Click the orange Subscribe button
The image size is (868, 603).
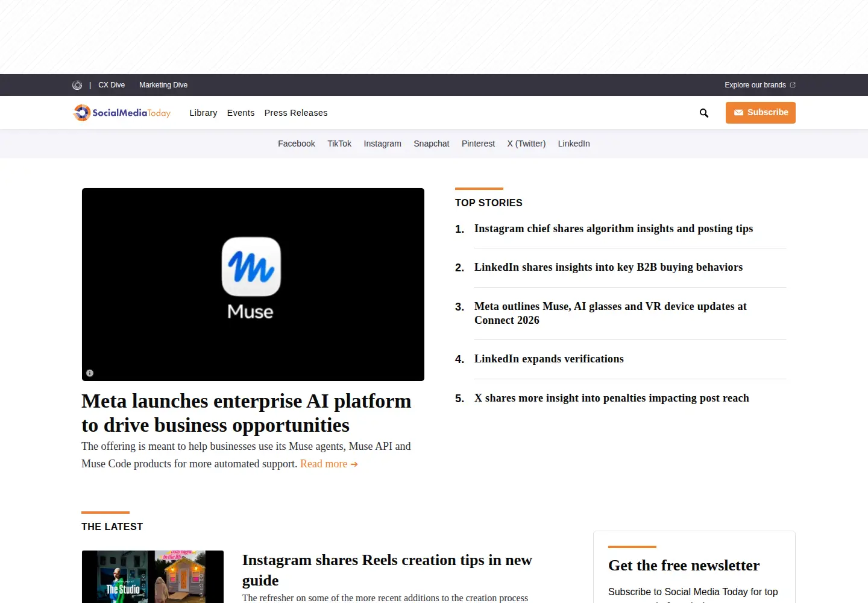click(x=761, y=113)
